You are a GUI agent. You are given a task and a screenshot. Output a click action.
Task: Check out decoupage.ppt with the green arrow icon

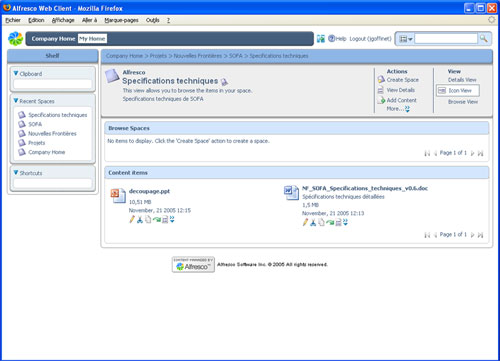pos(157,220)
